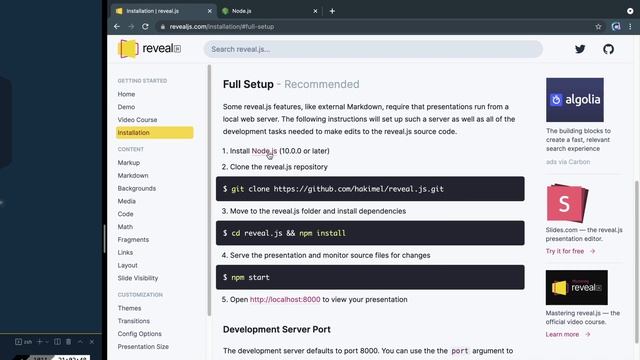Reload the page with the refresh icon
Viewport: 640px width, 360px height.
point(145,27)
